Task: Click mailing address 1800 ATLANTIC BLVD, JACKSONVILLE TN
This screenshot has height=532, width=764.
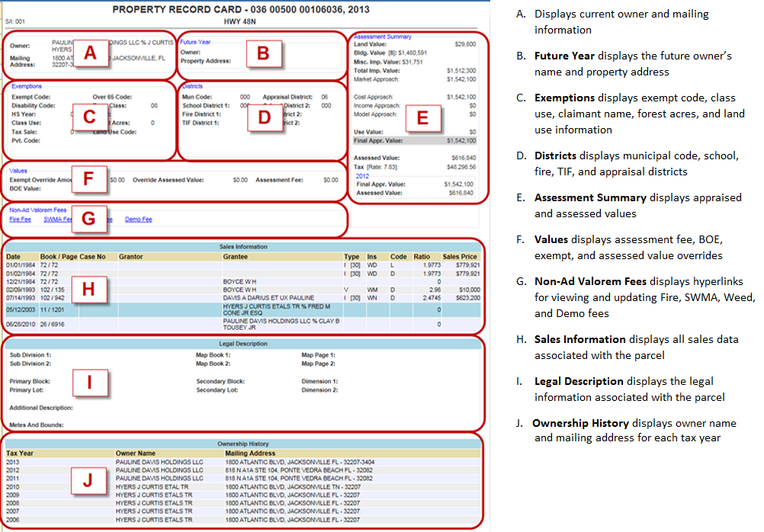Action: click(x=293, y=487)
